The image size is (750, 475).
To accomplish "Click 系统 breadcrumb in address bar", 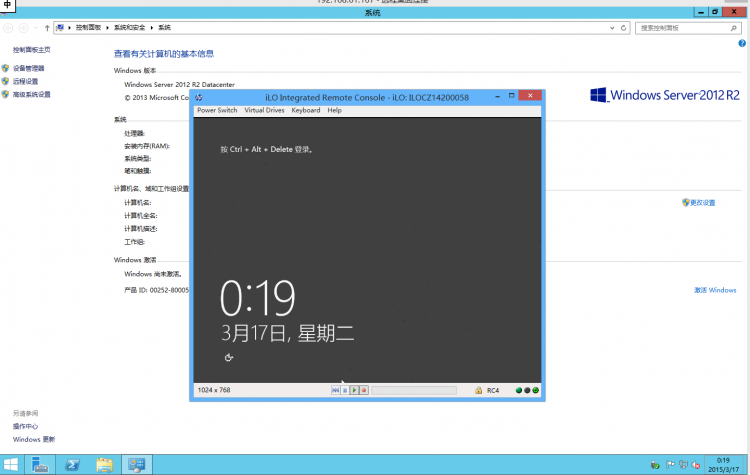I will tap(164, 27).
